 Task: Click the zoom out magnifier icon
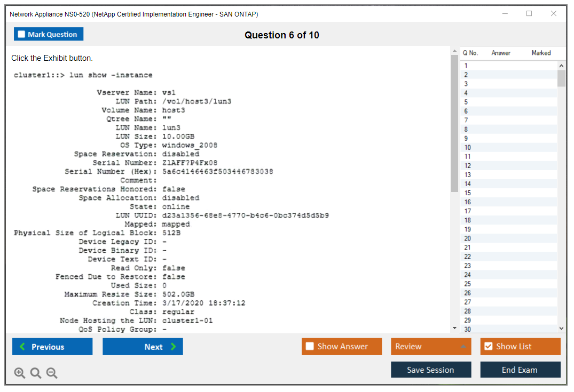(x=52, y=373)
